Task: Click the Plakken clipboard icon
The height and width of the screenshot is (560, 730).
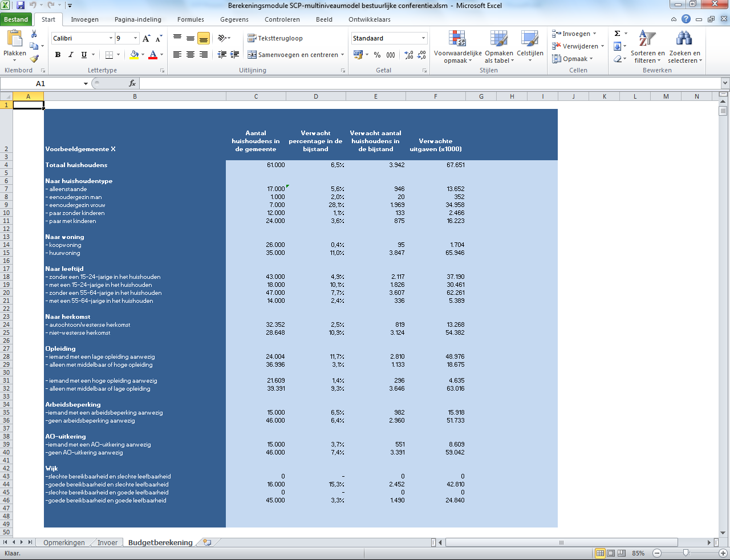Action: click(x=14, y=38)
